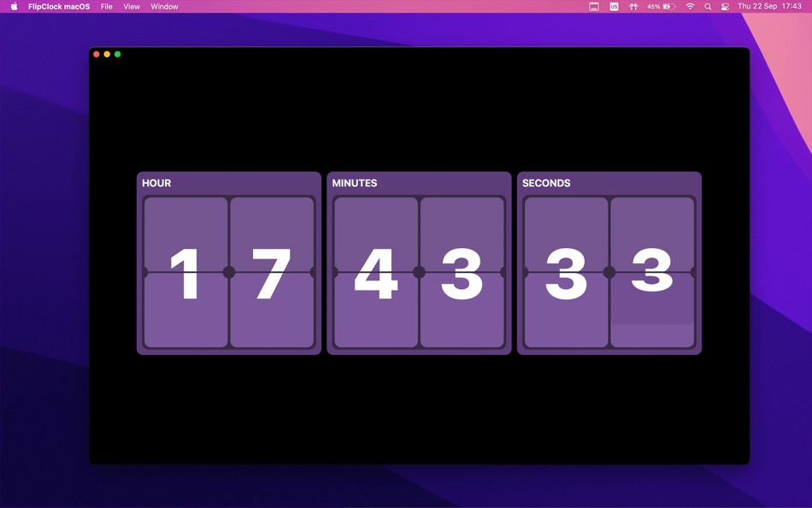Click the date and time Thu 22 Sep 17:43
This screenshot has width=812, height=508.
click(769, 6)
